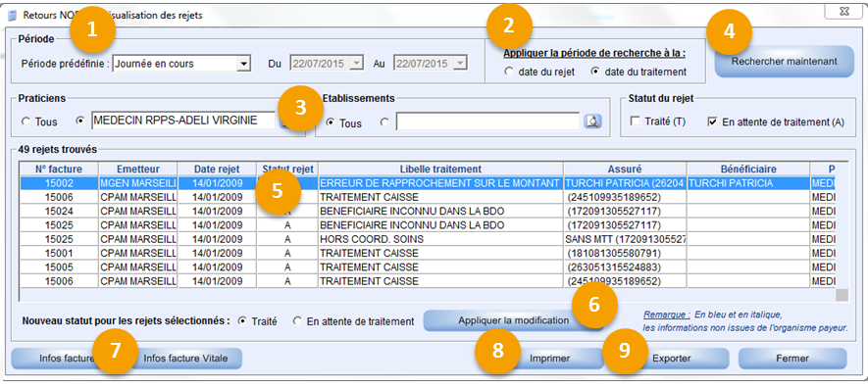Select the specific praticien radio button

[x=80, y=121]
